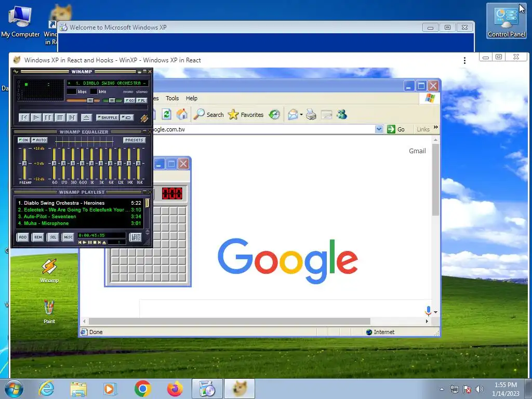Click Mail icon in Internet Explorer toolbar
Viewport: 532px width, 399px height.
click(x=293, y=115)
